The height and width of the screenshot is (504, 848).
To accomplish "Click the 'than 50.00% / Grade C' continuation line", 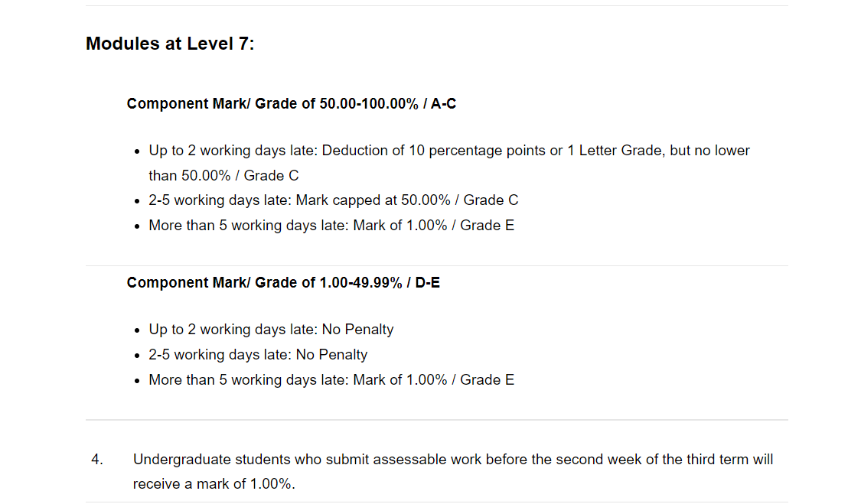I will [223, 176].
